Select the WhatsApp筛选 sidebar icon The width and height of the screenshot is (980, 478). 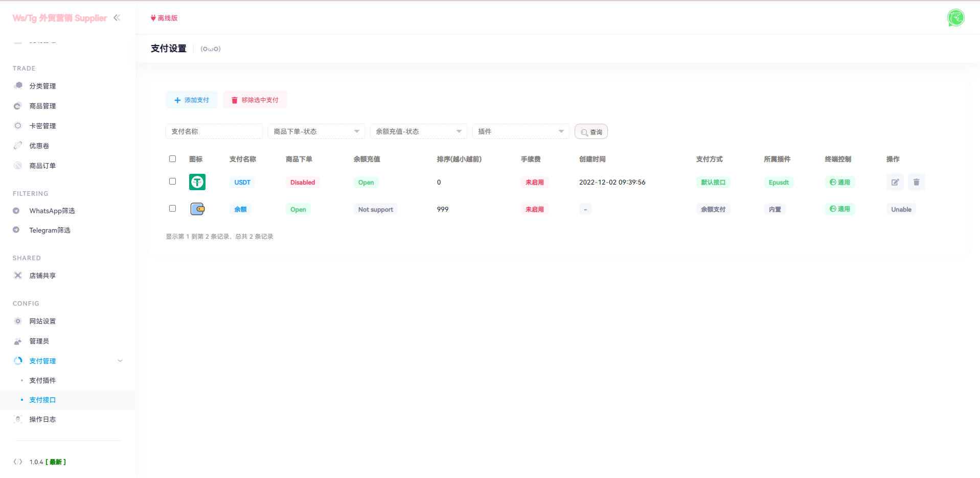[x=17, y=210]
